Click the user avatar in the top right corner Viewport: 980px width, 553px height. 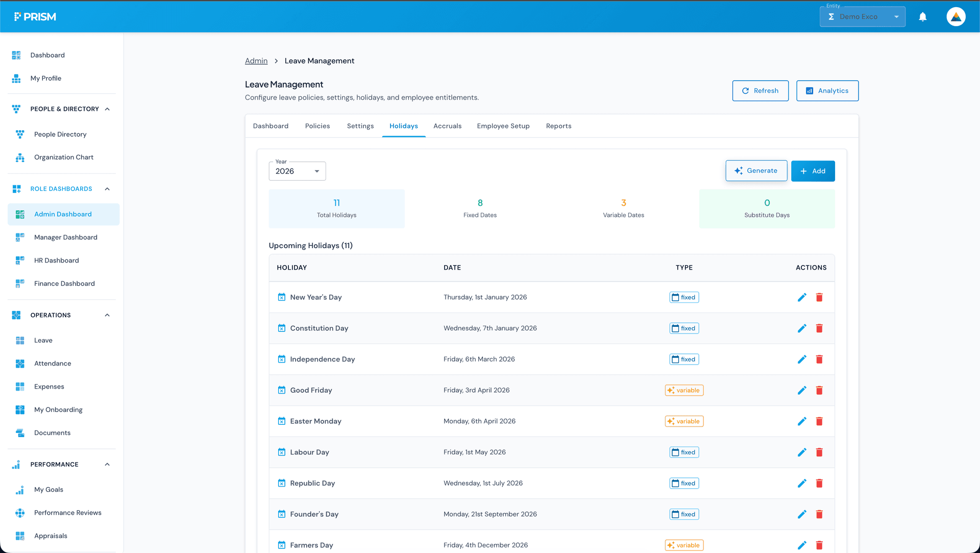point(955,16)
